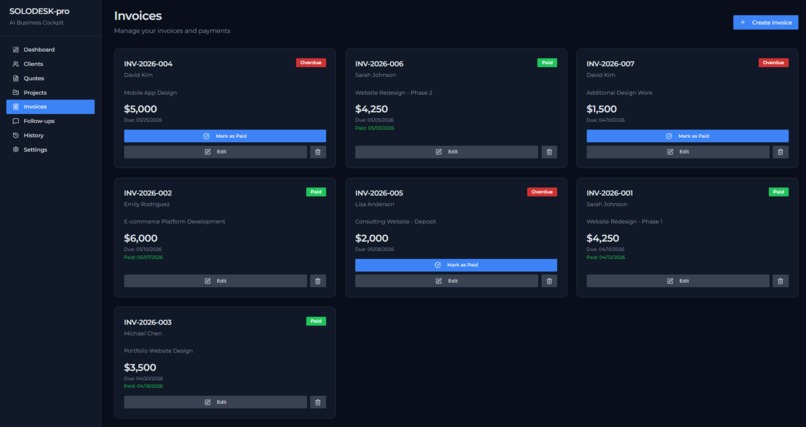
Task: Delete invoice INV-2026-002 with trash icon
Action: (x=318, y=281)
